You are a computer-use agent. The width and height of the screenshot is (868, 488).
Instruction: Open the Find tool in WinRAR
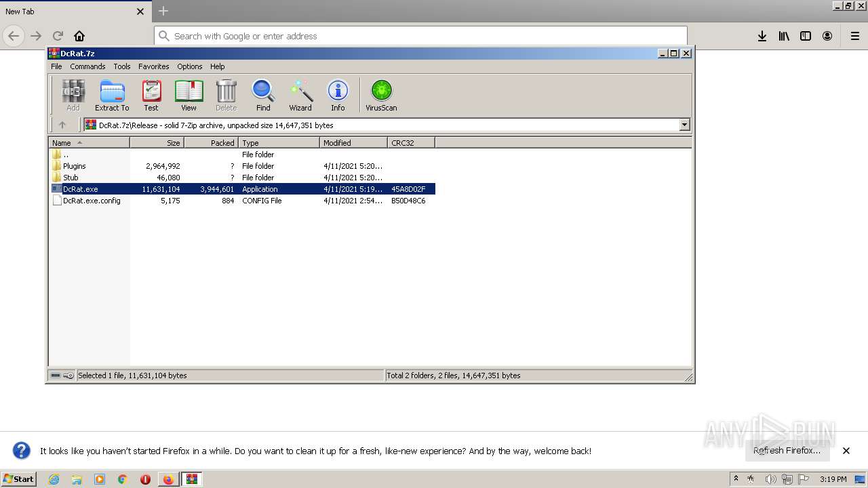click(263, 95)
